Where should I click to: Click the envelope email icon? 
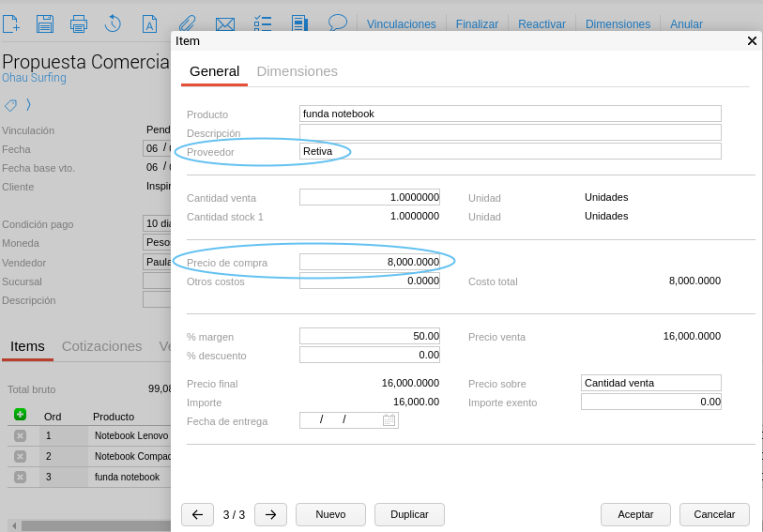(x=225, y=23)
